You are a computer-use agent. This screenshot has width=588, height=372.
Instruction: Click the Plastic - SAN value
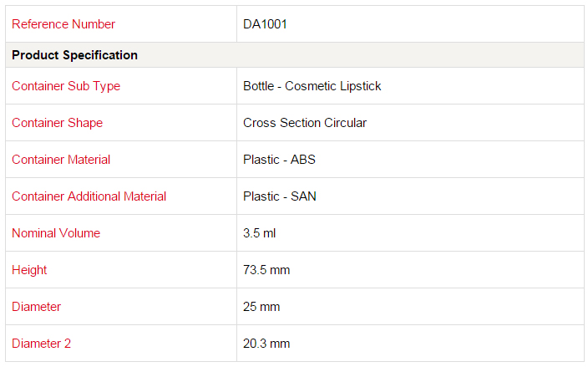(x=280, y=196)
